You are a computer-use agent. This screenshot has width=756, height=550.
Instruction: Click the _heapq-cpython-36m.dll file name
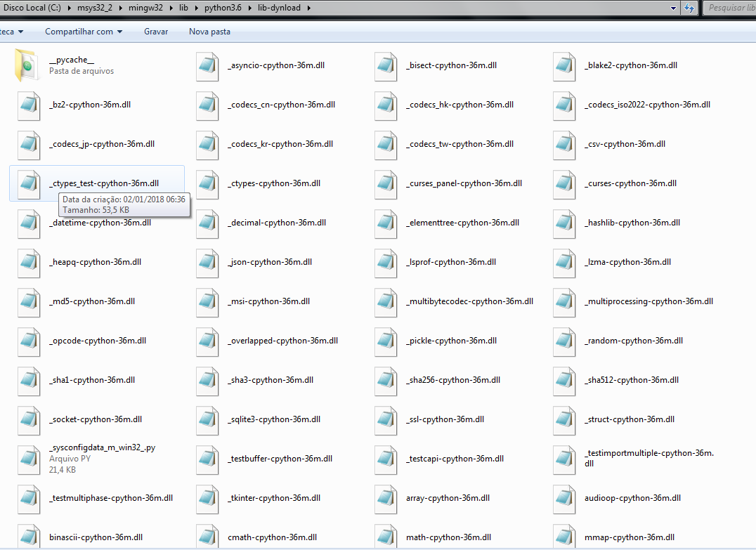(x=96, y=262)
